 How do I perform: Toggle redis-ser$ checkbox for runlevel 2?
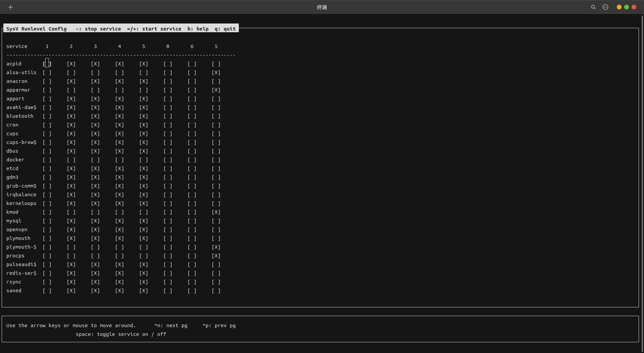click(71, 273)
